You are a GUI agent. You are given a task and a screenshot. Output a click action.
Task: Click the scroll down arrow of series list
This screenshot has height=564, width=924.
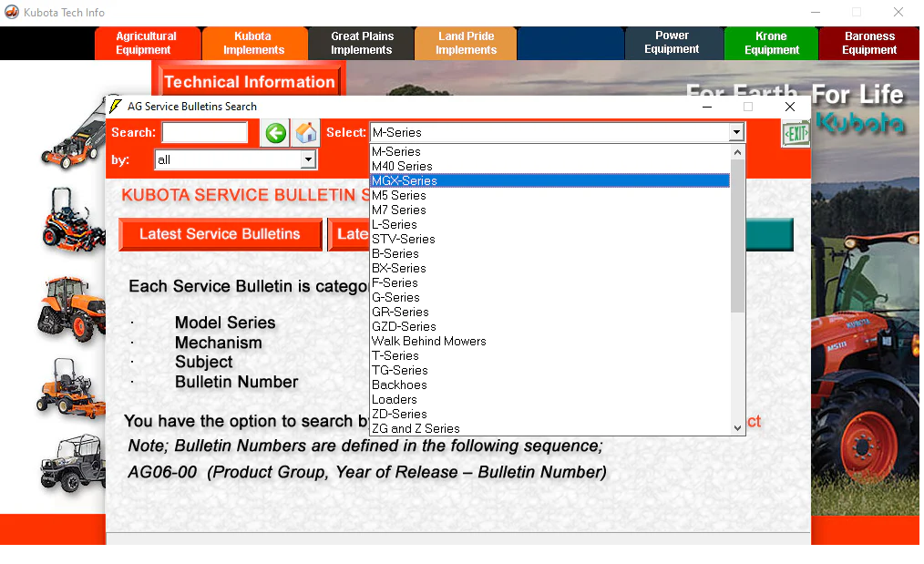[738, 428]
